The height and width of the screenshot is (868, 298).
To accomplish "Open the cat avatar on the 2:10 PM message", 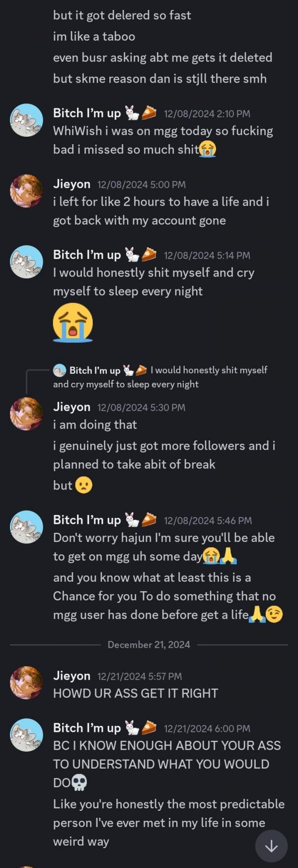I will tap(27, 120).
